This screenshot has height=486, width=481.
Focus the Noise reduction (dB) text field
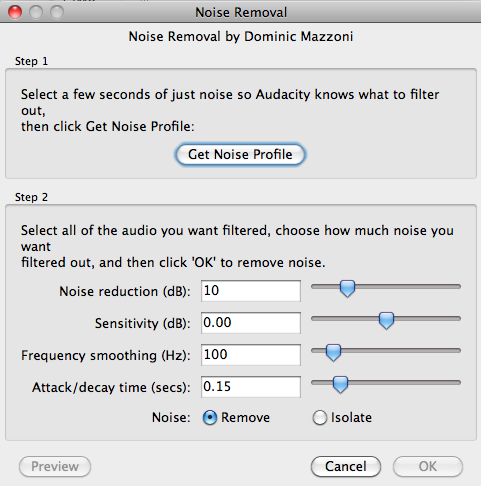click(251, 291)
